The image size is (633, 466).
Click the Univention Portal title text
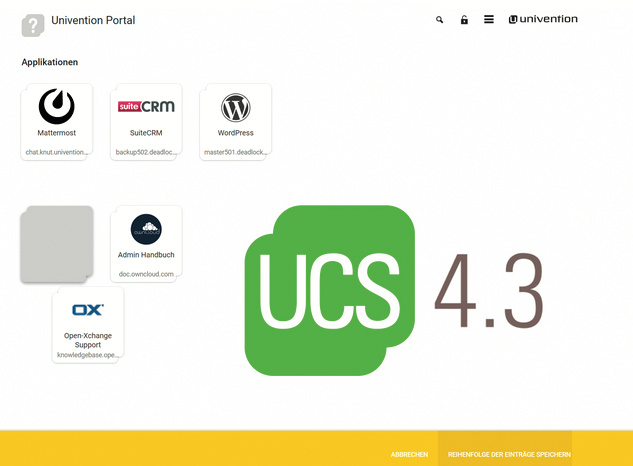point(93,20)
